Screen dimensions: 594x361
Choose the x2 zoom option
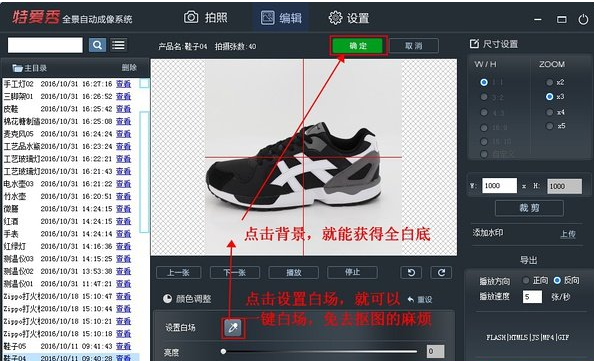coord(549,82)
